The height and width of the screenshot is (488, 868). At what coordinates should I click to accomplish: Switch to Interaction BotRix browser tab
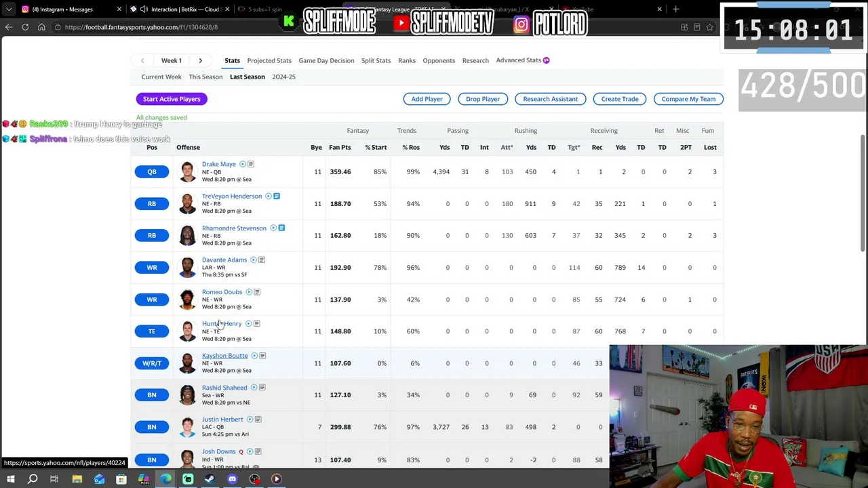179,9
